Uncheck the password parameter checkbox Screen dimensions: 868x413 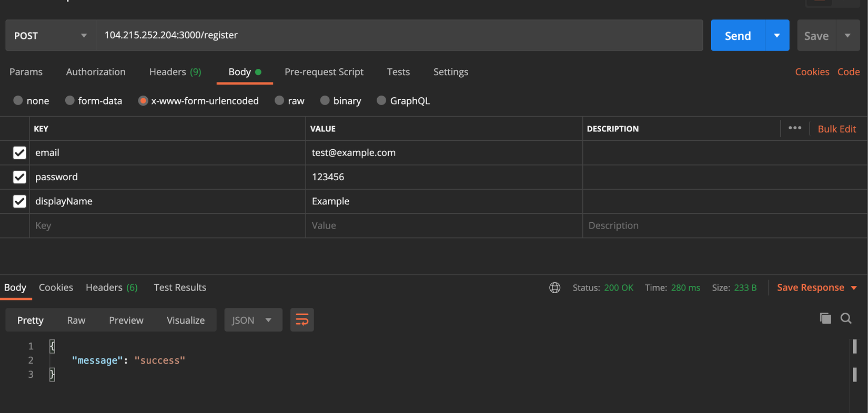(19, 177)
